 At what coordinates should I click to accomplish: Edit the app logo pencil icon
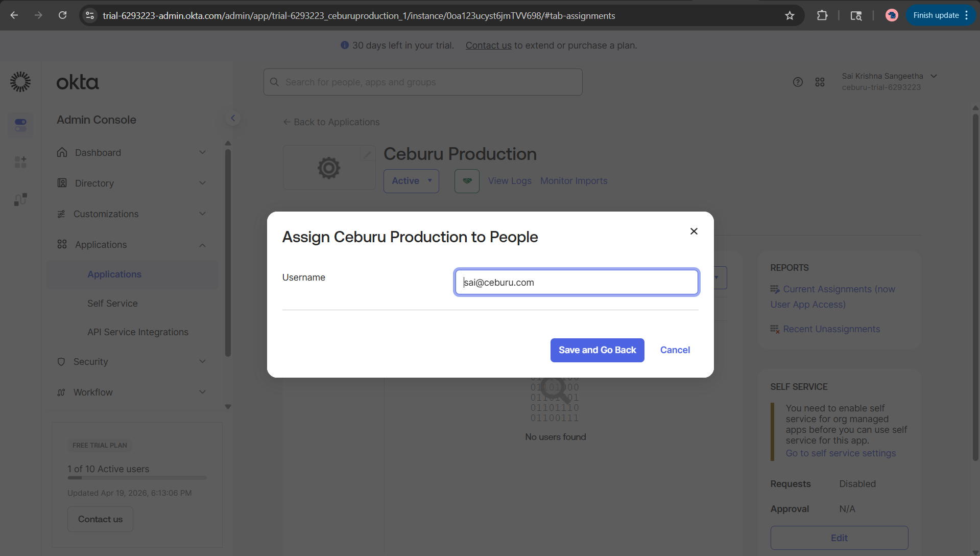tap(367, 154)
